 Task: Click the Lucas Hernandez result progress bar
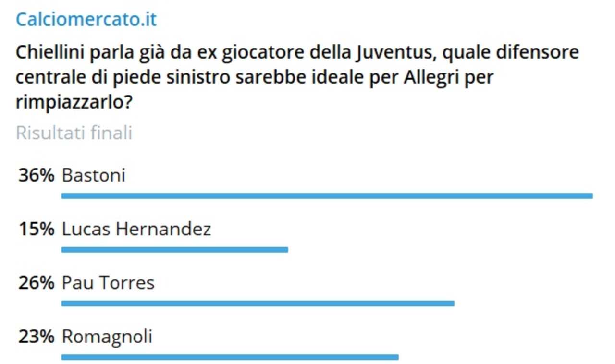175,250
